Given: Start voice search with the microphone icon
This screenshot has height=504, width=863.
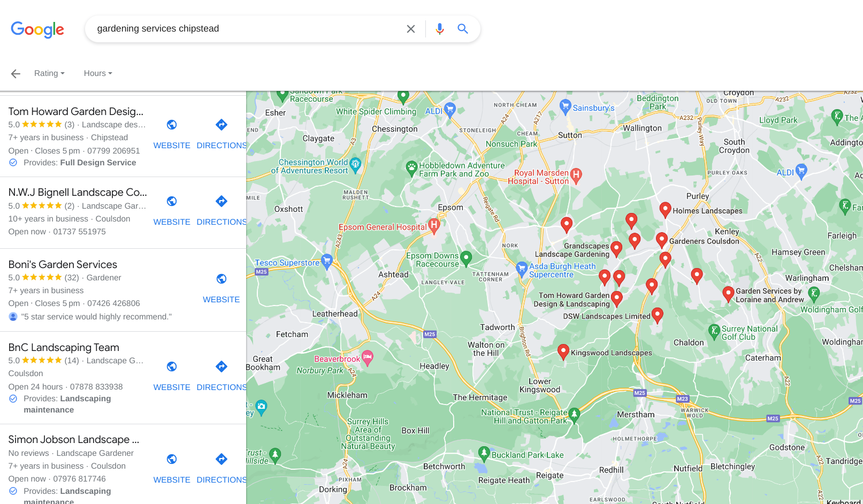Looking at the screenshot, I should point(440,29).
